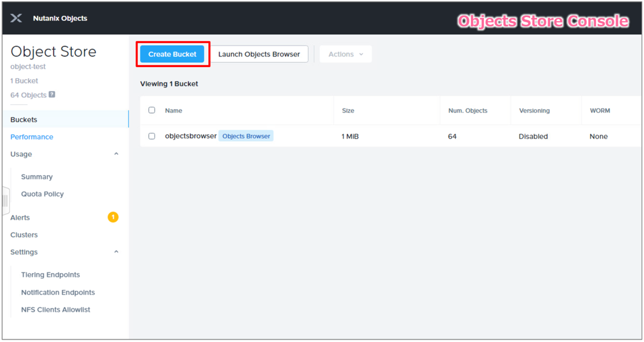Screen dimensions: 644x342
Task: Click the 1 Bucket count text
Action: 24,81
